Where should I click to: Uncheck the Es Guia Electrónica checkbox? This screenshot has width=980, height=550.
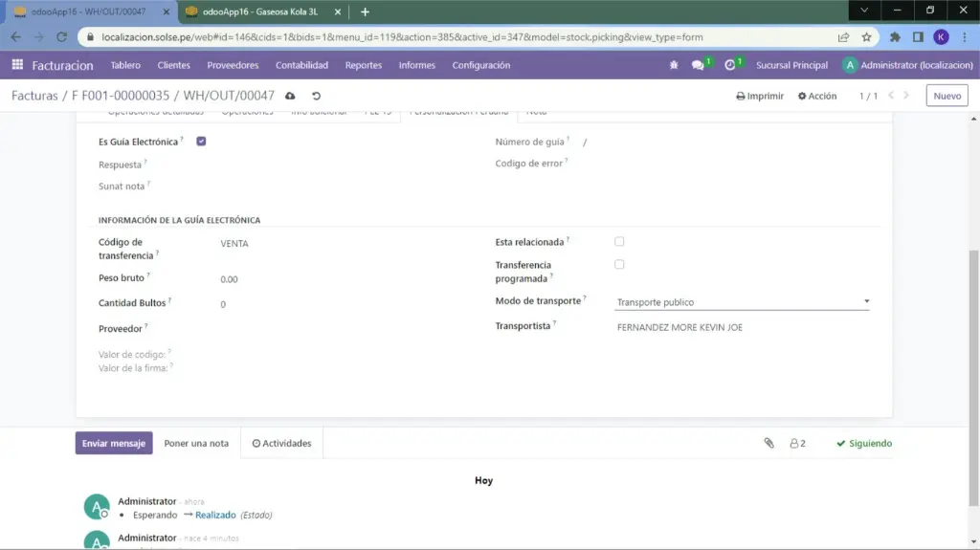(x=201, y=142)
